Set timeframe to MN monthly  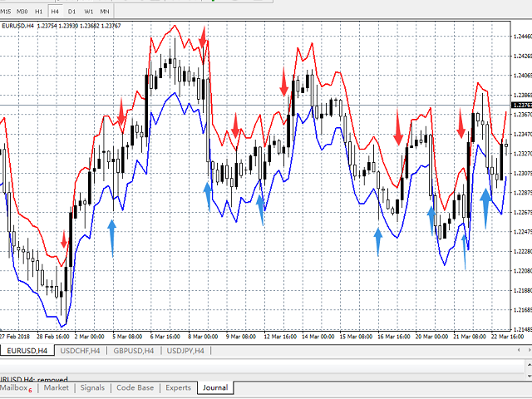(x=105, y=12)
